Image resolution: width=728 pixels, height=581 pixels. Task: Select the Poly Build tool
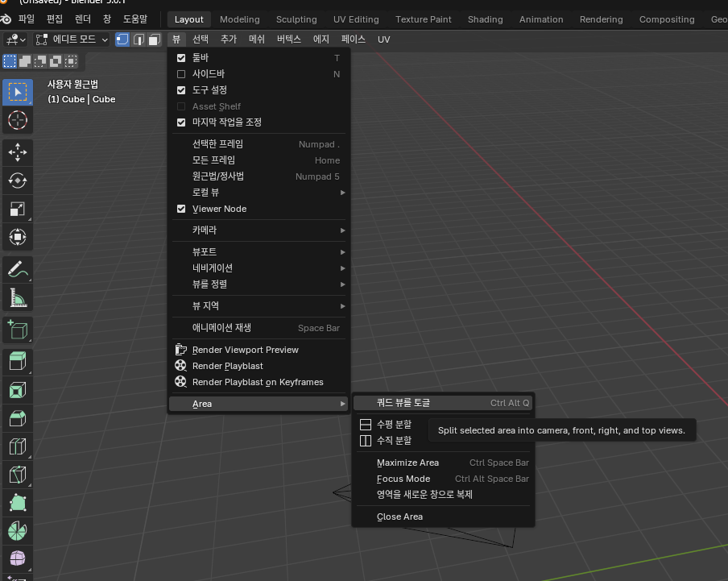pos(18,503)
